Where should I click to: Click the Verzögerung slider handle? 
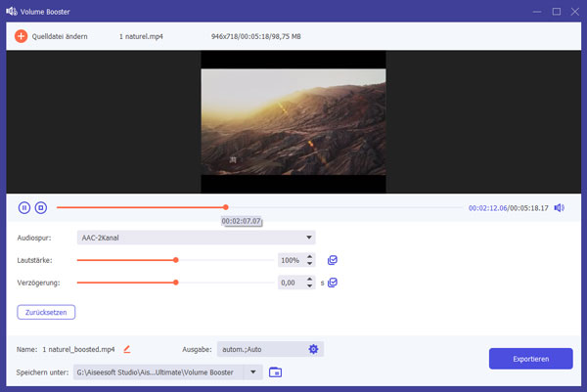pos(176,283)
